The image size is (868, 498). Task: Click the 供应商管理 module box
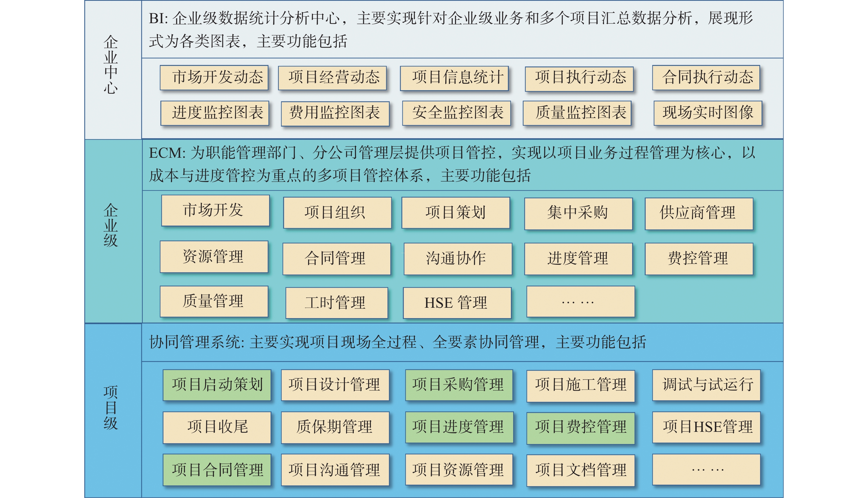pyautogui.click(x=699, y=214)
